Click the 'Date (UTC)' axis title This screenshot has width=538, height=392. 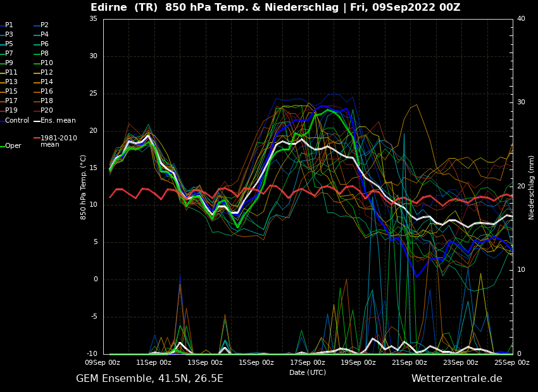coord(308,372)
